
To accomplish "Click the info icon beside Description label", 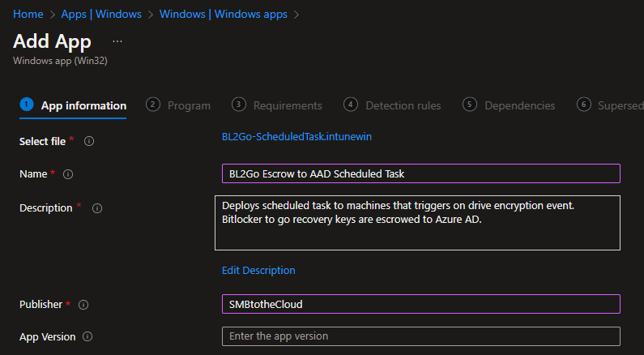I will 97,208.
